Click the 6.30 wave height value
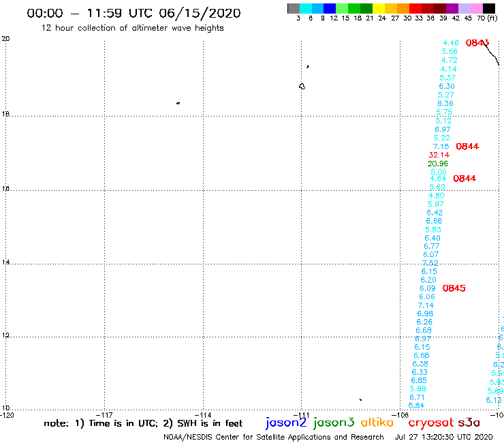This screenshot has height=443, width=504. [x=447, y=87]
